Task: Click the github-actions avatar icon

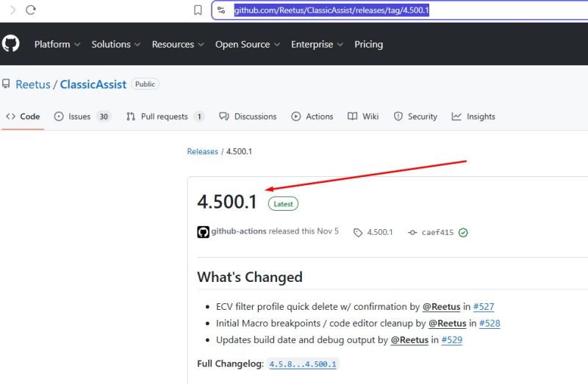Action: [204, 232]
